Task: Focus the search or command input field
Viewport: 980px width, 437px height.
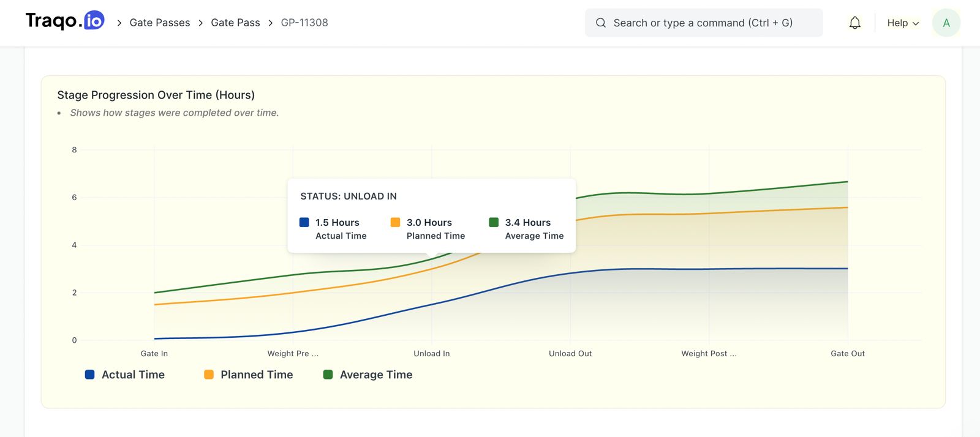Action: click(x=704, y=23)
